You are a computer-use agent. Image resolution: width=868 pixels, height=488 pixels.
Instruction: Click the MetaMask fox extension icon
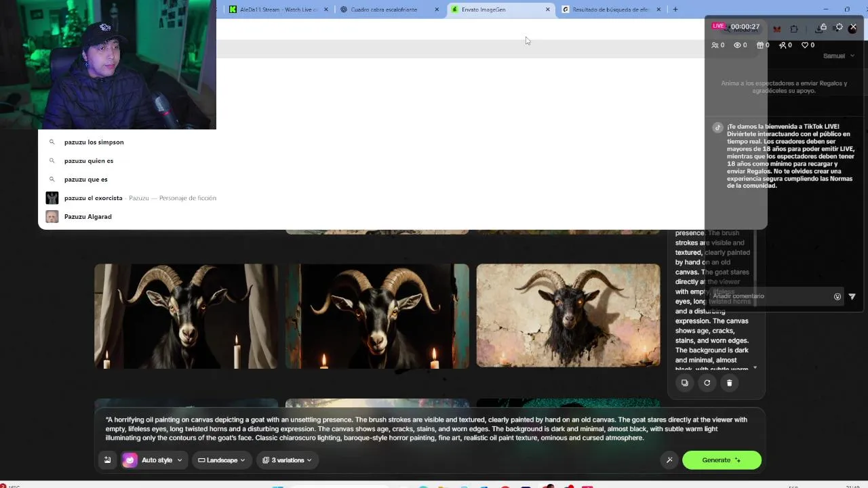pyautogui.click(x=777, y=28)
